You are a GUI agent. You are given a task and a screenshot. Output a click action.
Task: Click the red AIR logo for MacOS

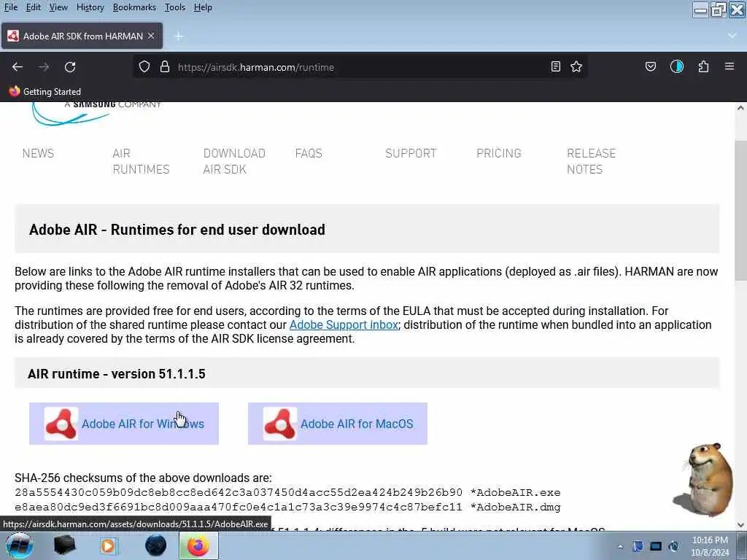click(x=279, y=424)
